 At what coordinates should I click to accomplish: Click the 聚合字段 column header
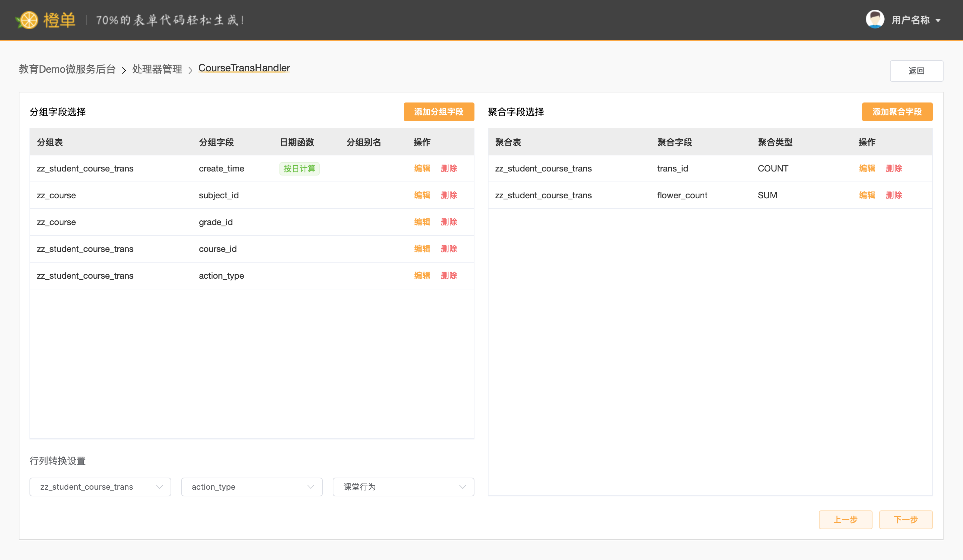(675, 142)
